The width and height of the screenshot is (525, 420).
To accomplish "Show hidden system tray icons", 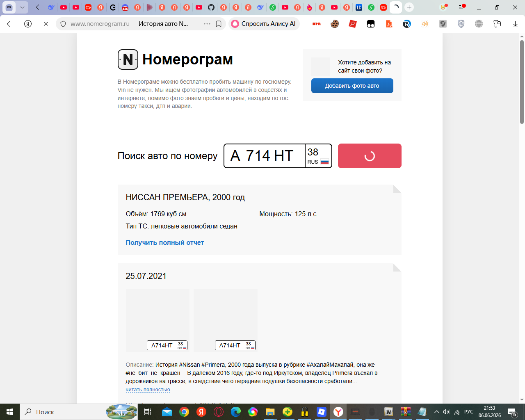I will (x=436, y=412).
